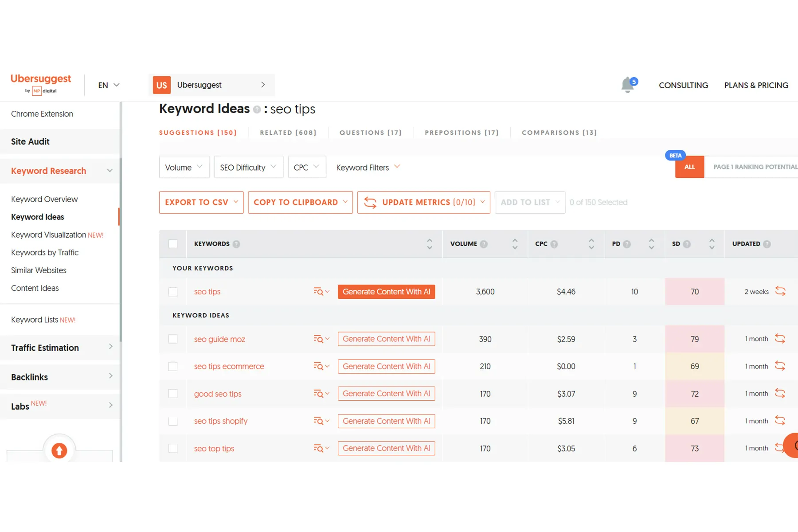The height and width of the screenshot is (532, 798).
Task: Open search options icon for good seo tips
Action: click(321, 394)
